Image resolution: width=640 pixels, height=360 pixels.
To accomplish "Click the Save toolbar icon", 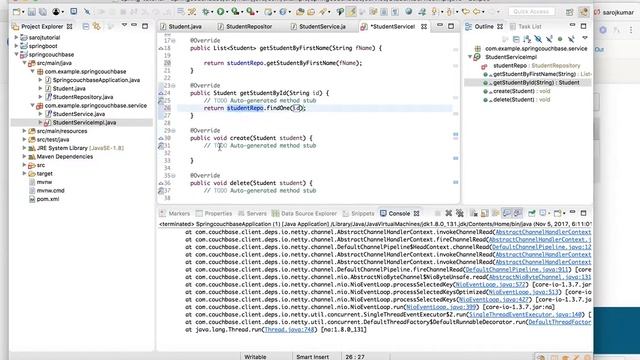I will pyautogui.click(x=31, y=12).
